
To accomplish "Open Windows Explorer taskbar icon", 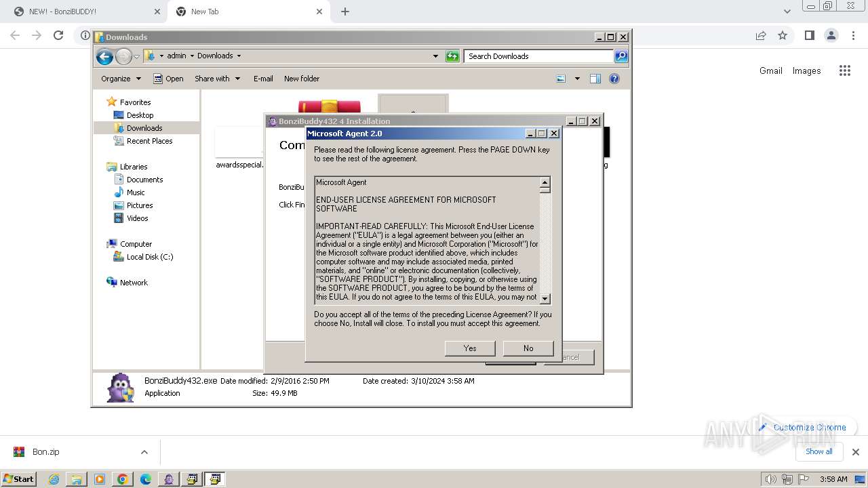I will pos(77,479).
